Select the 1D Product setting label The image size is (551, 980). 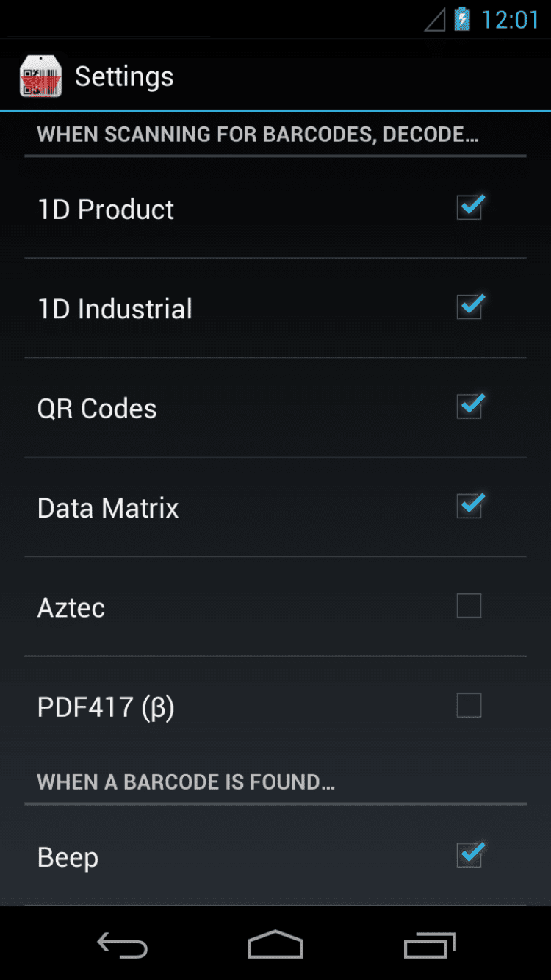[106, 210]
